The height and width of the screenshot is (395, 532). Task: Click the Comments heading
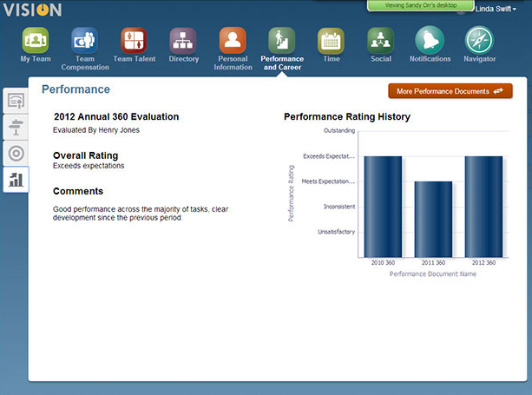(78, 191)
